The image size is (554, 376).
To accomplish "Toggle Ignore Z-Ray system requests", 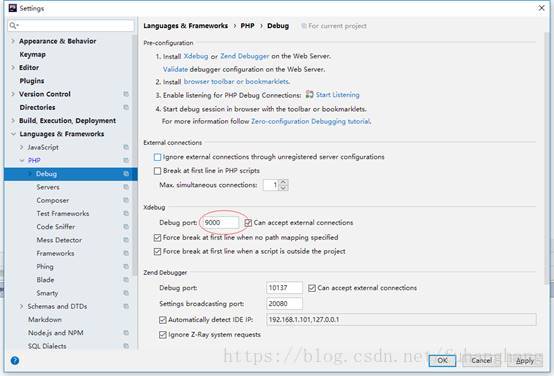I will 163,335.
